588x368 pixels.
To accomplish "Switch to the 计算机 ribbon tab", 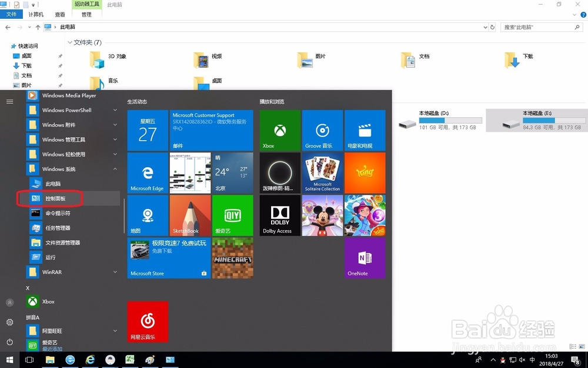I will click(36, 14).
